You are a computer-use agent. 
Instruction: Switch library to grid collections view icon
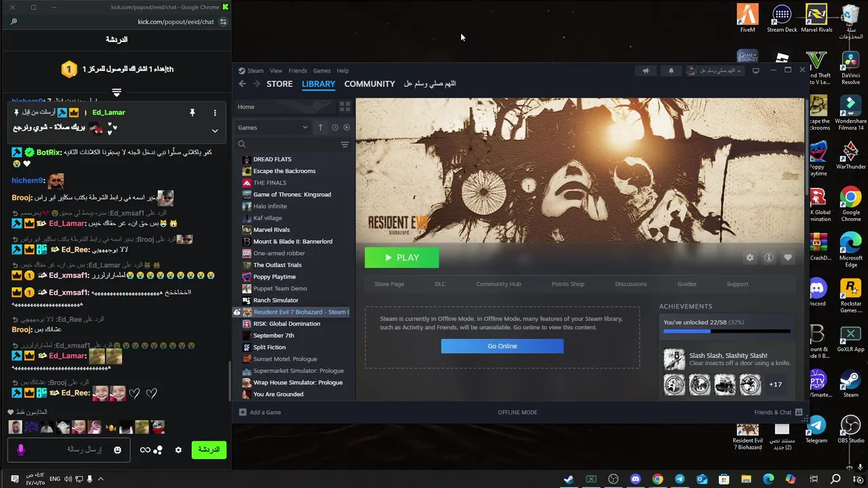[344, 106]
